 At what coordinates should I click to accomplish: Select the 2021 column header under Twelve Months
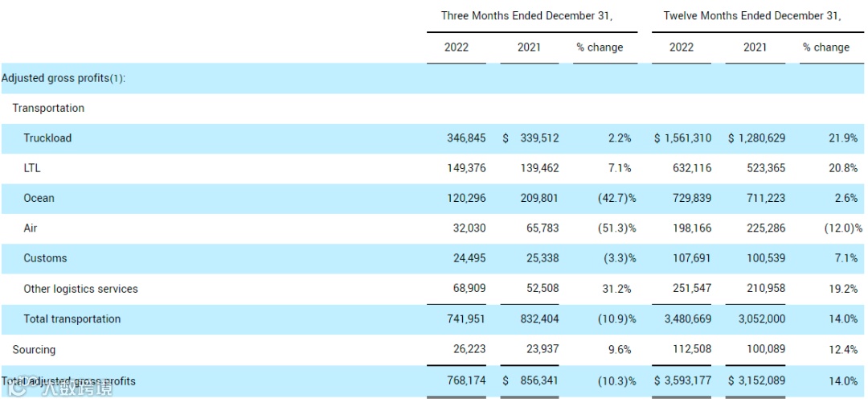coord(755,47)
